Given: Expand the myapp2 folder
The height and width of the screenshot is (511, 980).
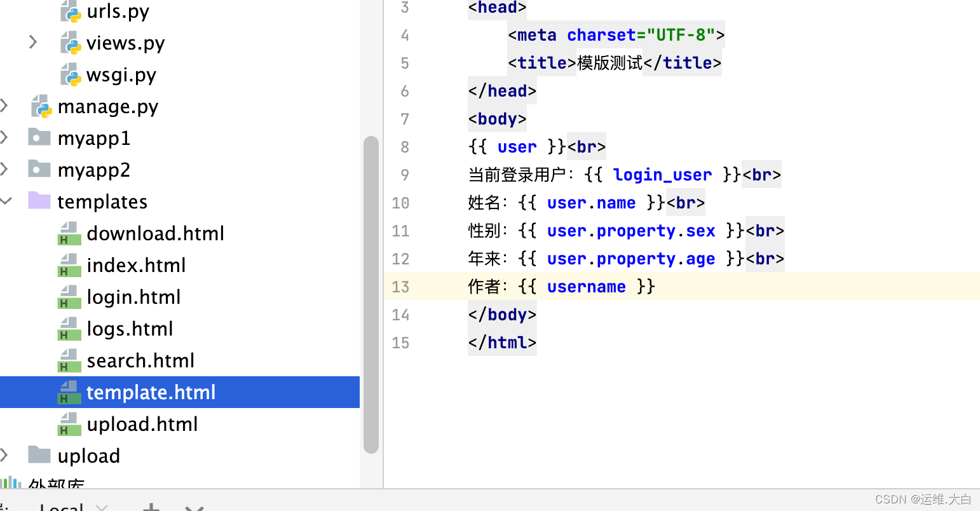Looking at the screenshot, I should [4, 169].
